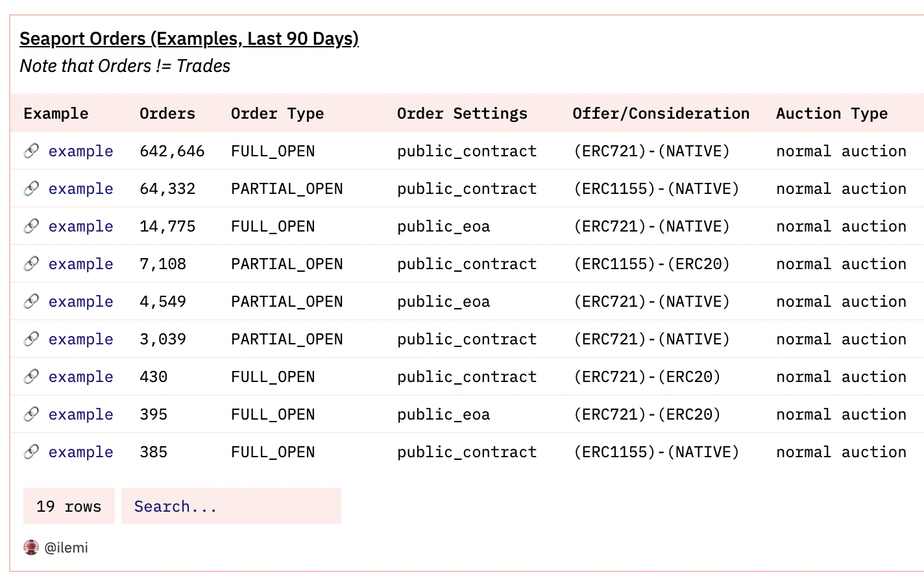Image resolution: width=924 pixels, height=585 pixels.
Task: Sort by the Orders column header
Action: (167, 113)
